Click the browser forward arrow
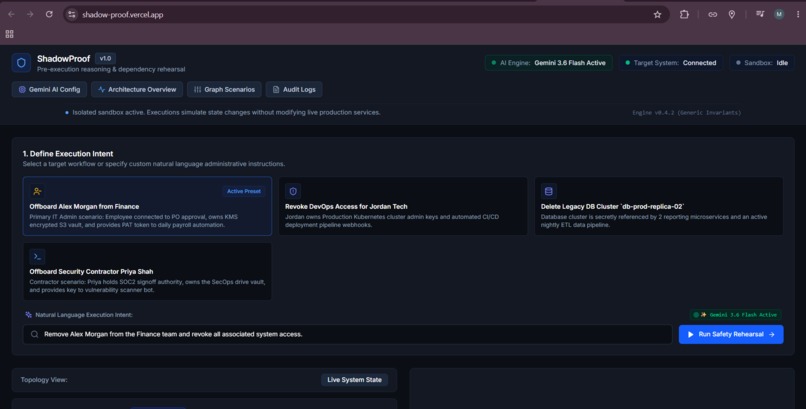This screenshot has width=806, height=409. click(x=30, y=14)
